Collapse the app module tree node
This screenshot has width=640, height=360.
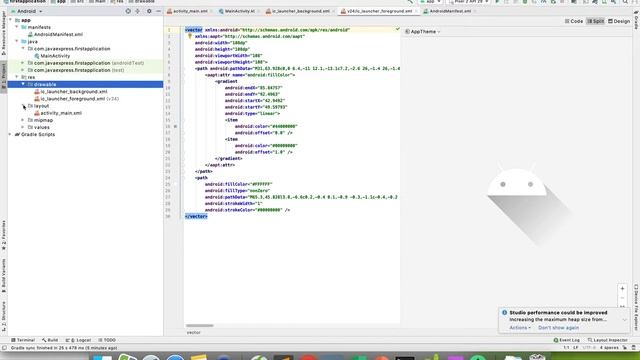point(11,20)
